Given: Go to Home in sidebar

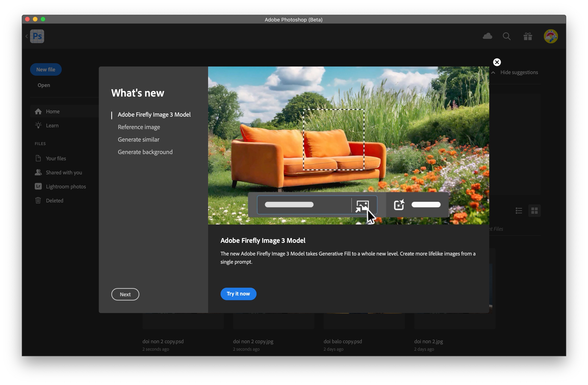Looking at the screenshot, I should pyautogui.click(x=64, y=111).
